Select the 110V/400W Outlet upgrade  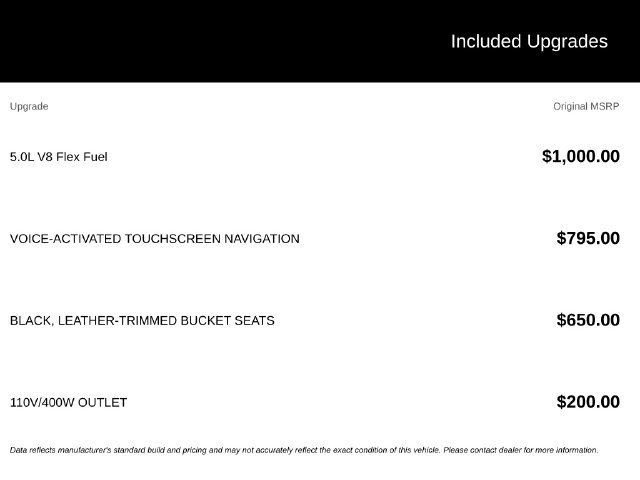pos(69,403)
